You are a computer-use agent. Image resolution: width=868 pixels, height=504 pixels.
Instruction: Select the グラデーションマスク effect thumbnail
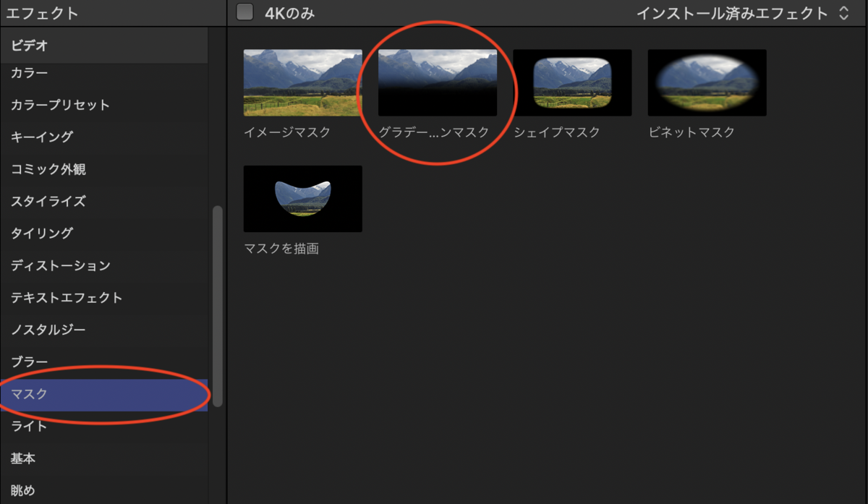437,82
